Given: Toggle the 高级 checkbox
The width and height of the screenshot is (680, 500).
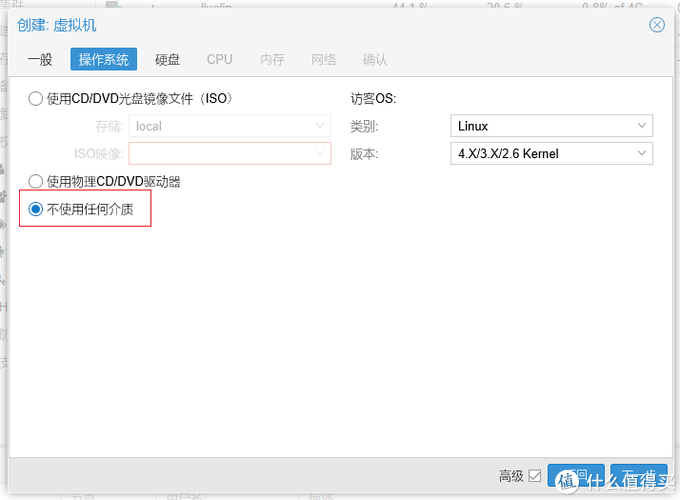Looking at the screenshot, I should 535,476.
